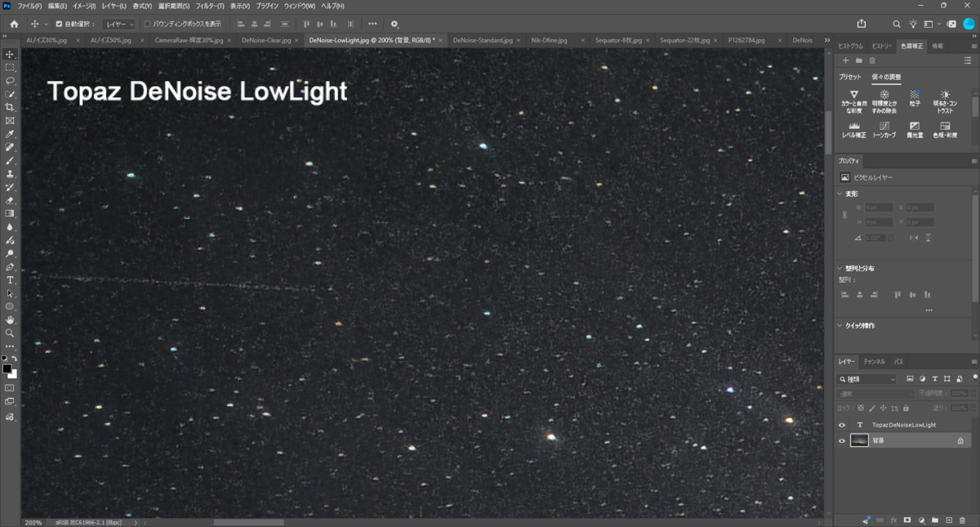Select the Eraser tool

[x=10, y=200]
